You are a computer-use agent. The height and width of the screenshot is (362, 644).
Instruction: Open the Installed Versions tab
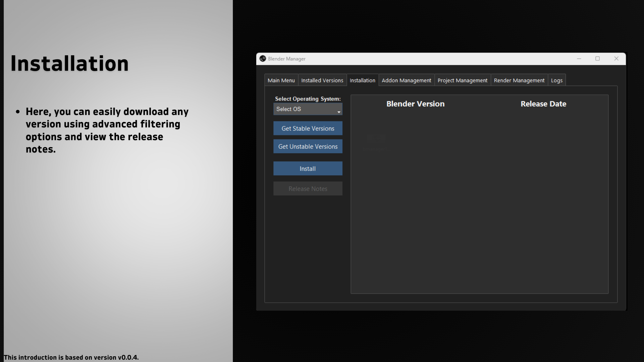coord(322,80)
